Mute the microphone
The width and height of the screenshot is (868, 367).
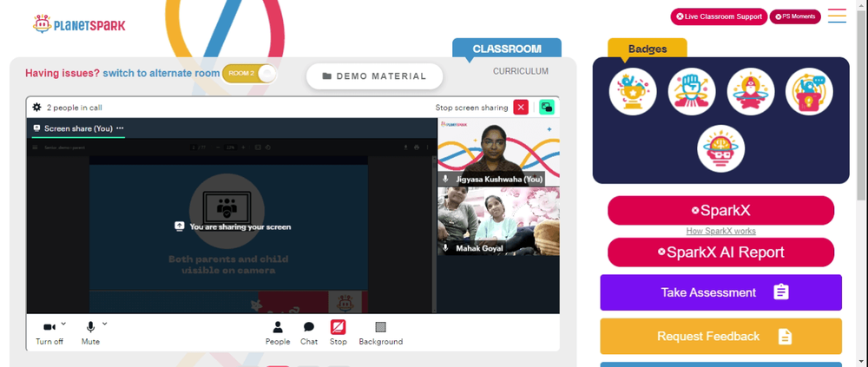click(90, 333)
